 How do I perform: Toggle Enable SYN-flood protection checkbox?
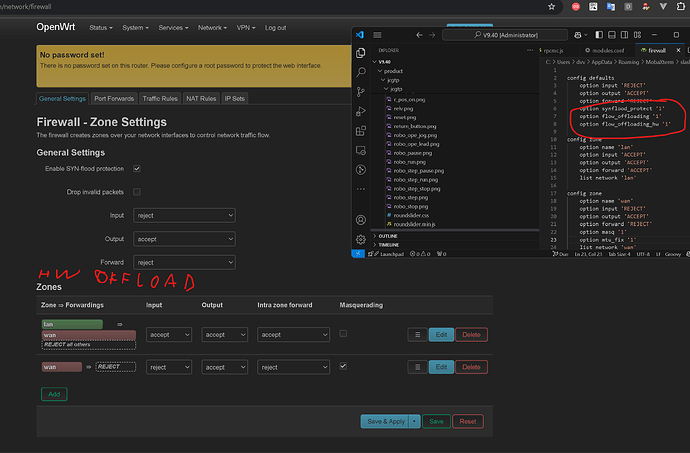pos(137,169)
